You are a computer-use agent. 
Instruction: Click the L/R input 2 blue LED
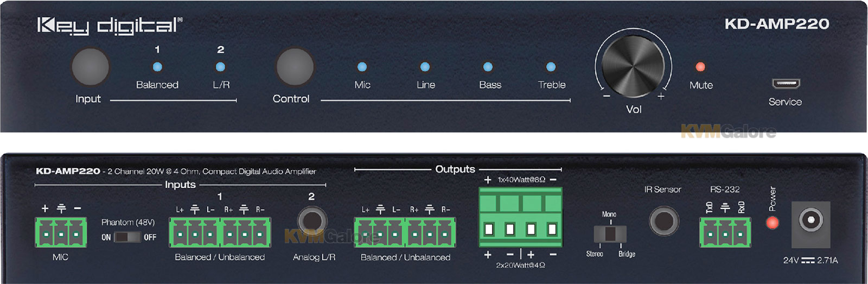click(x=220, y=67)
